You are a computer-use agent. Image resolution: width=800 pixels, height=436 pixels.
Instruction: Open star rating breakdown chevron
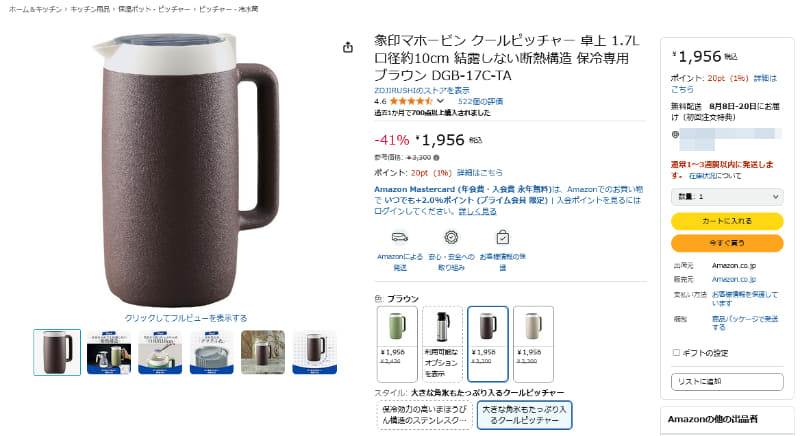click(440, 101)
